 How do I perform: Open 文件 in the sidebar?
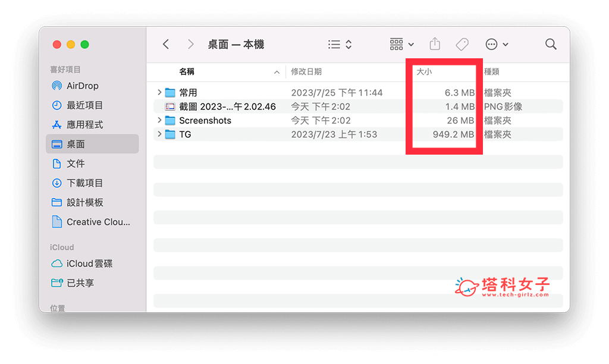(x=92, y=163)
